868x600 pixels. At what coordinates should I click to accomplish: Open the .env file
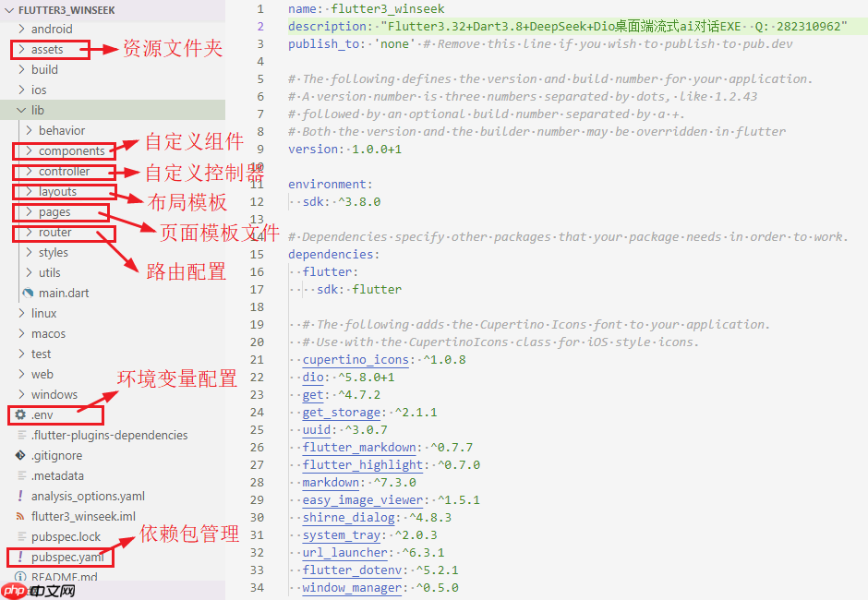coord(42,415)
